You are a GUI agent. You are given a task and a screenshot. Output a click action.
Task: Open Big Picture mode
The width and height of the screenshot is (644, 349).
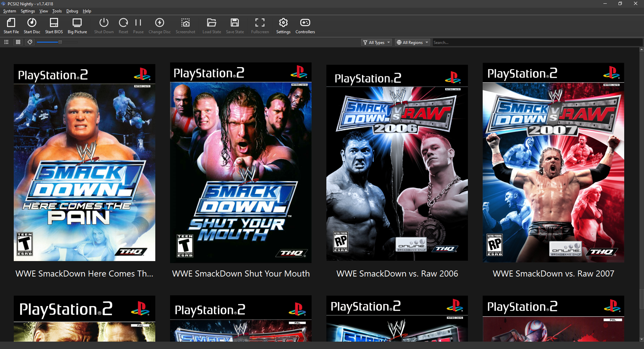pyautogui.click(x=77, y=26)
